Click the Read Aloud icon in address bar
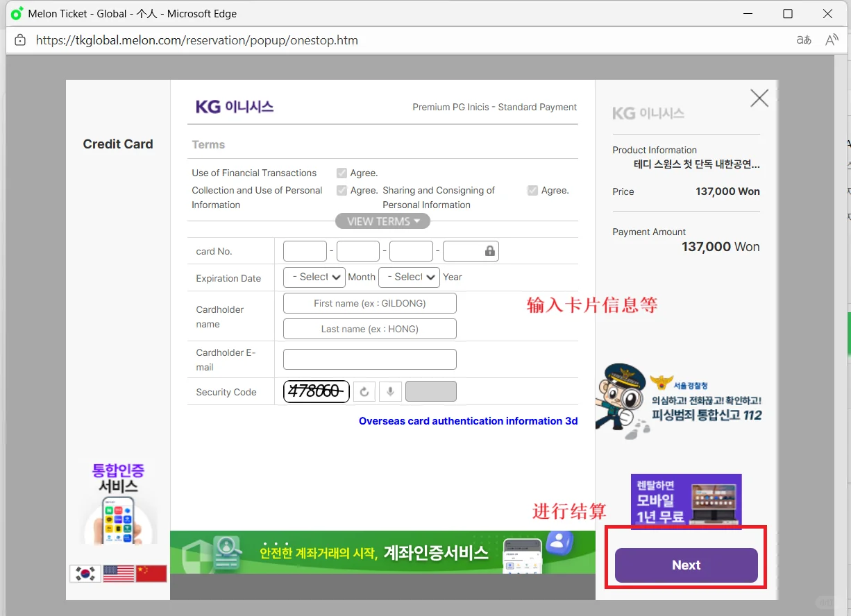Image resolution: width=851 pixels, height=616 pixels. 832,40
